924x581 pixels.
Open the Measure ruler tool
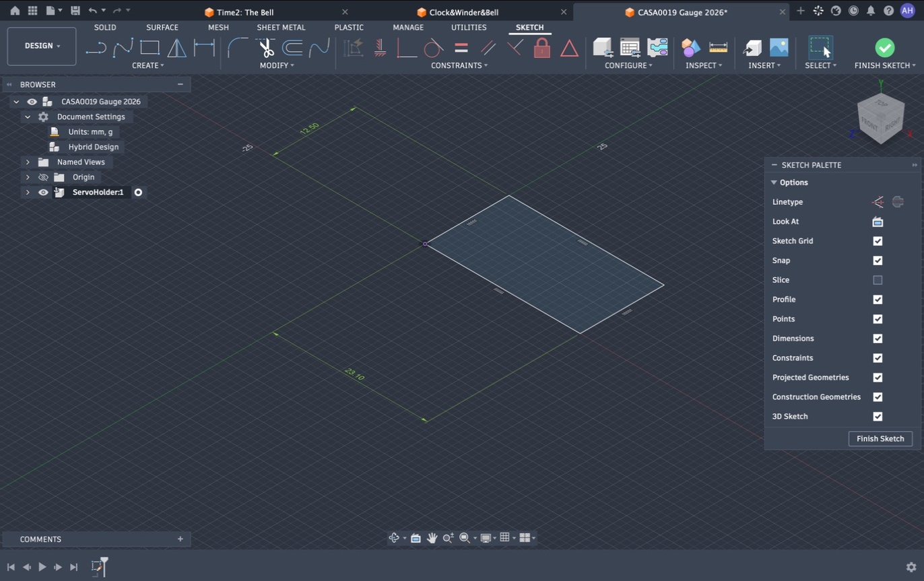pyautogui.click(x=719, y=47)
